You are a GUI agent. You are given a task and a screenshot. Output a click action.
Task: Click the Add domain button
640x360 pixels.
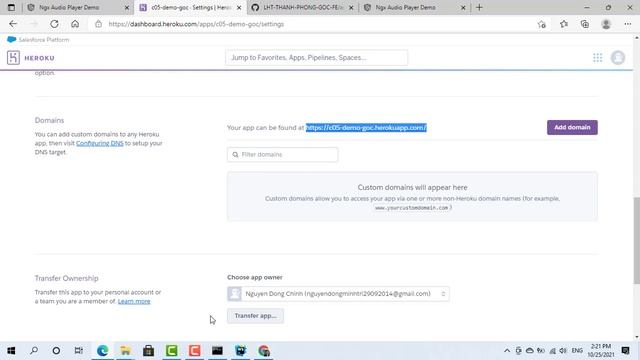[x=572, y=127]
